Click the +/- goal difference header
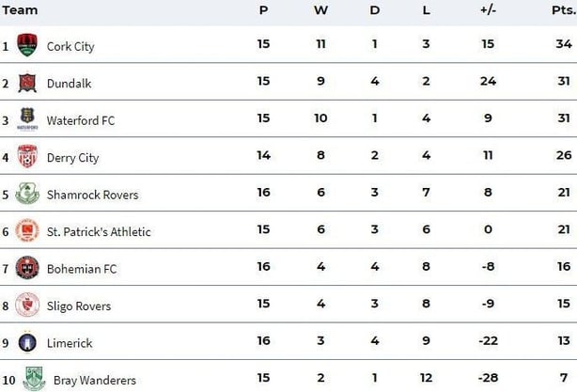 pyautogui.click(x=488, y=10)
